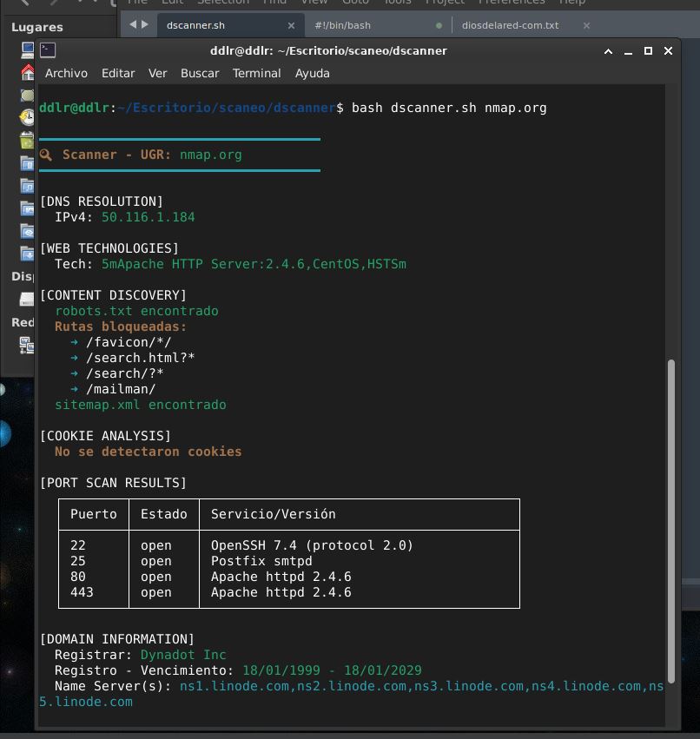Open the Home folder icon in Lugares

pyautogui.click(x=27, y=71)
